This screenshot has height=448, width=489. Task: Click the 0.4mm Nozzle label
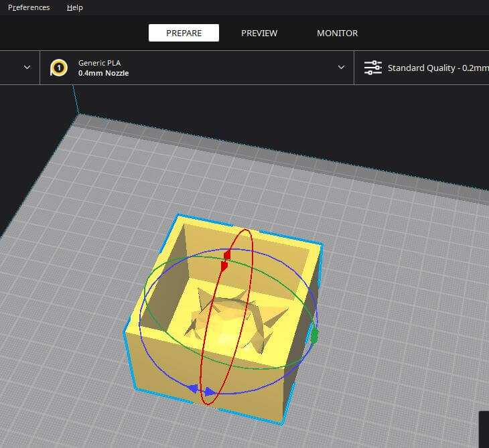(x=104, y=73)
